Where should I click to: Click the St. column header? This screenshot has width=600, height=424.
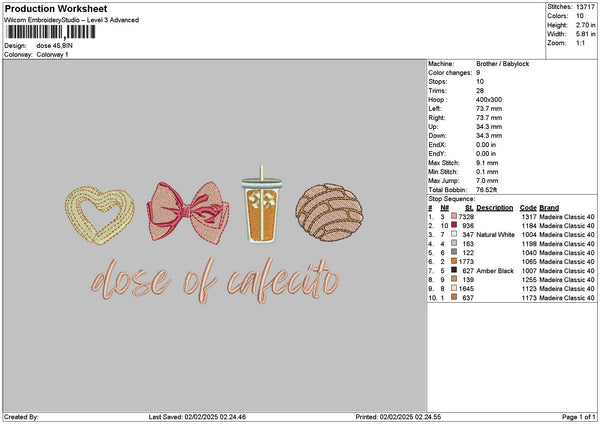(468, 207)
